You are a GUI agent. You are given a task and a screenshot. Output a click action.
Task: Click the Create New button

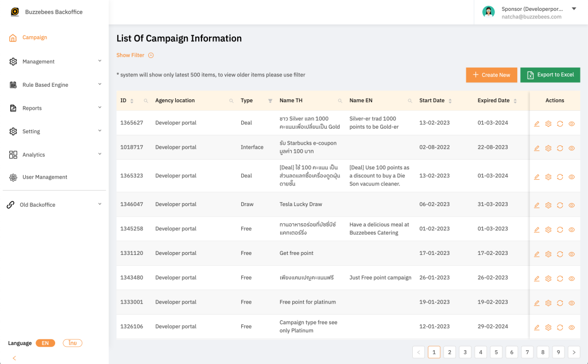point(492,75)
